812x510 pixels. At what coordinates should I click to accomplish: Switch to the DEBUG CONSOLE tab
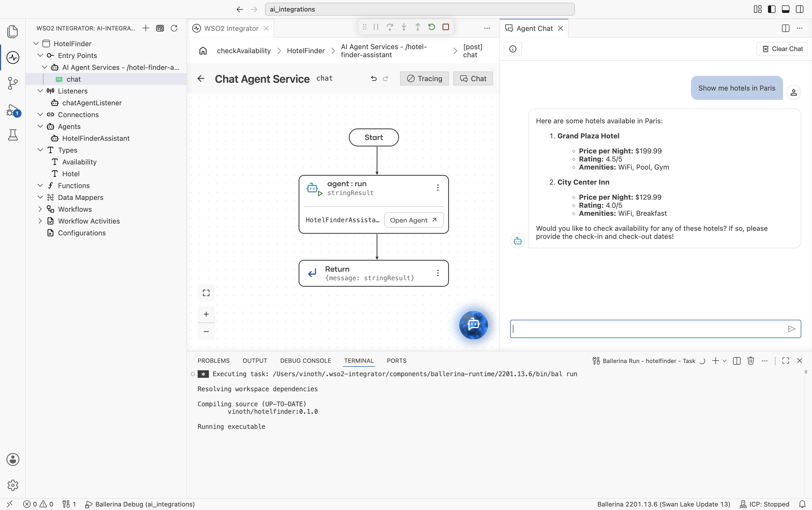(305, 361)
